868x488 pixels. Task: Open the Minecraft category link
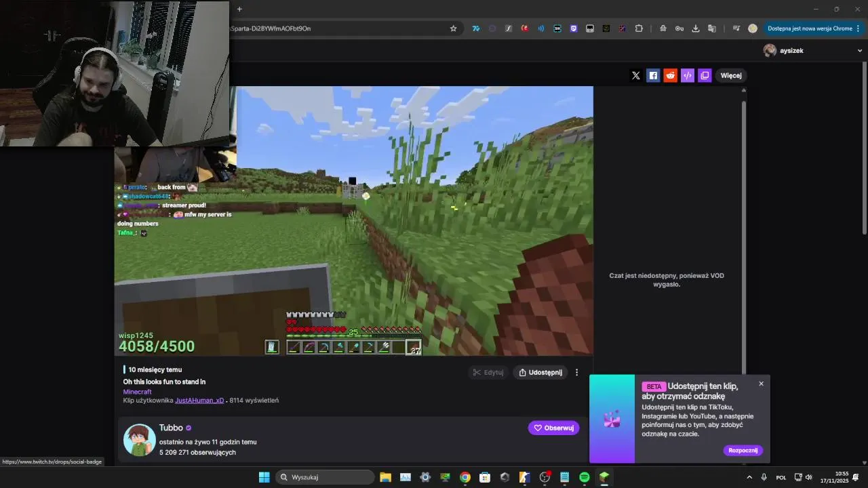point(137,392)
